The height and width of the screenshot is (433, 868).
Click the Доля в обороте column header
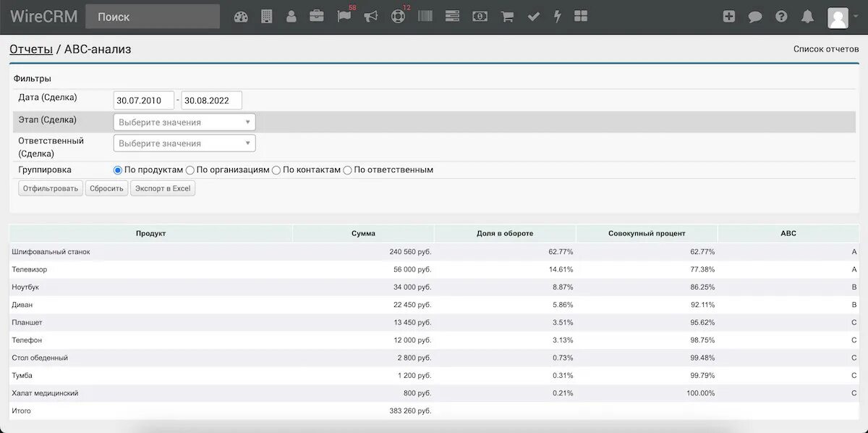point(505,233)
